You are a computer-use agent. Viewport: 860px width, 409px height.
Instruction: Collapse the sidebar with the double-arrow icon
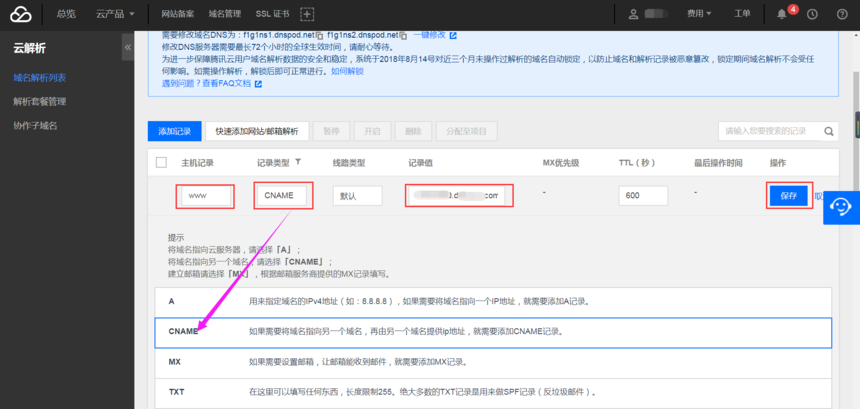(x=128, y=48)
